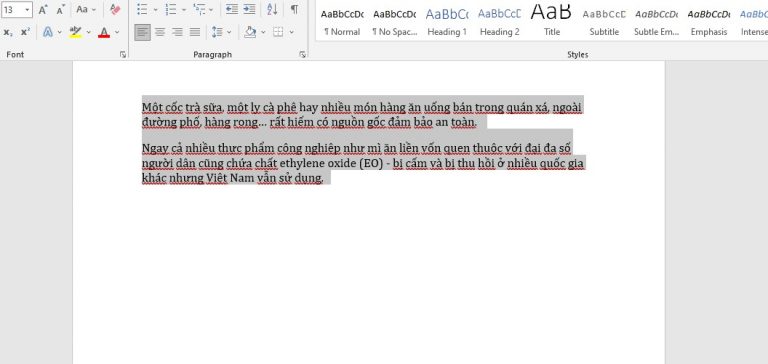
Task: Apply the Heading 1 style
Action: point(447,22)
